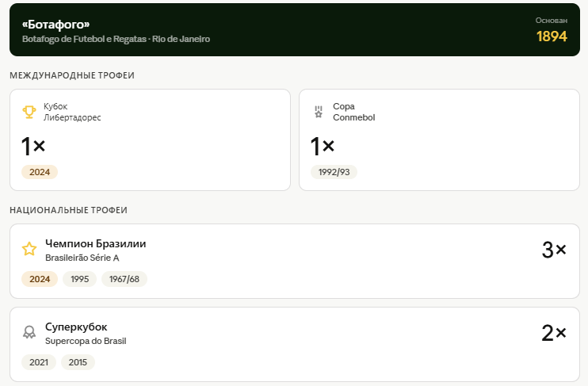Click the trophy icon for Кубок Либертадорес
The width and height of the screenshot is (588, 386).
(x=29, y=112)
